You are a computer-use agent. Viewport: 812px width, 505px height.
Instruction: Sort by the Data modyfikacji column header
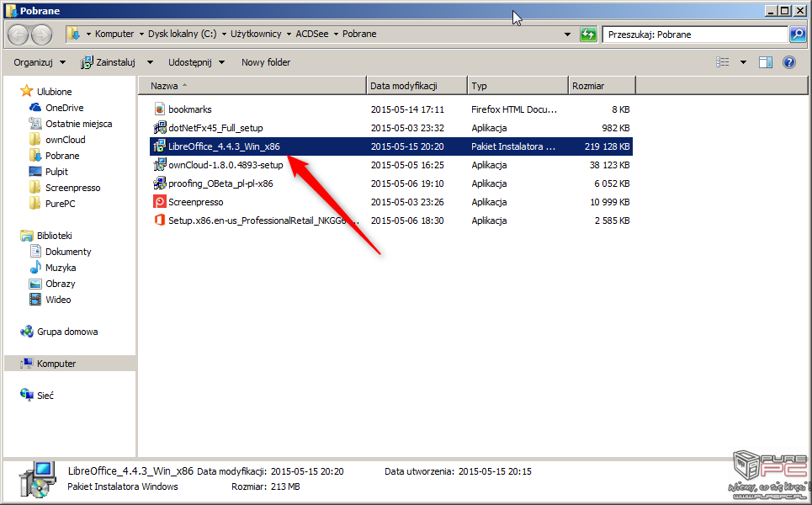417,86
